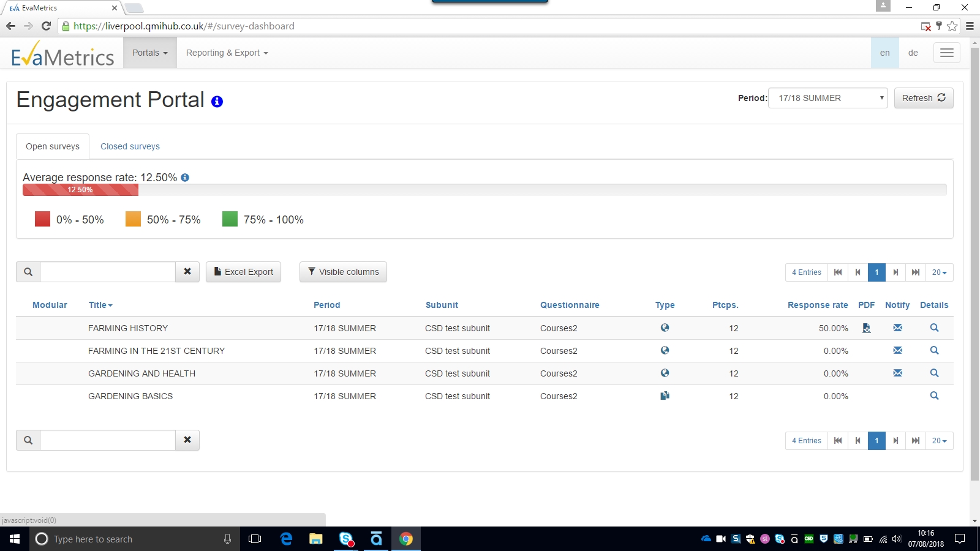Click the green 75% - 100% legend swatch

230,219
